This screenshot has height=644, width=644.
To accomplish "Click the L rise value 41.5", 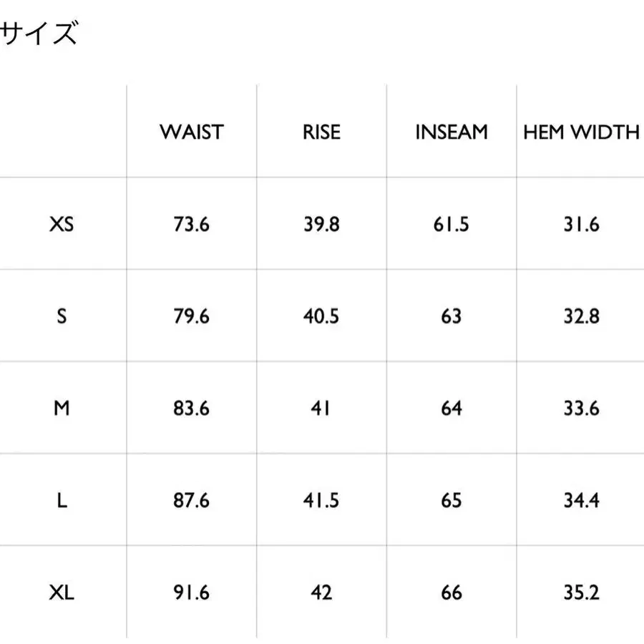I will (x=321, y=500).
